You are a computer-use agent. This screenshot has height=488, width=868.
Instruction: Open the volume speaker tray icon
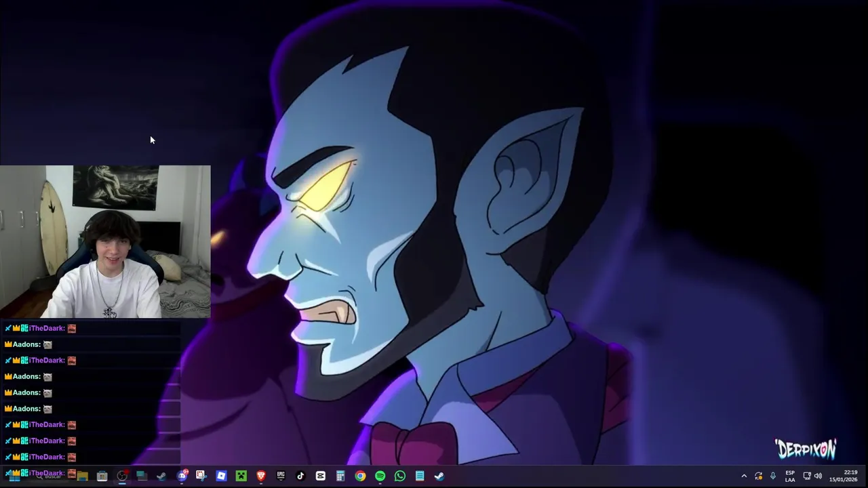(818, 476)
